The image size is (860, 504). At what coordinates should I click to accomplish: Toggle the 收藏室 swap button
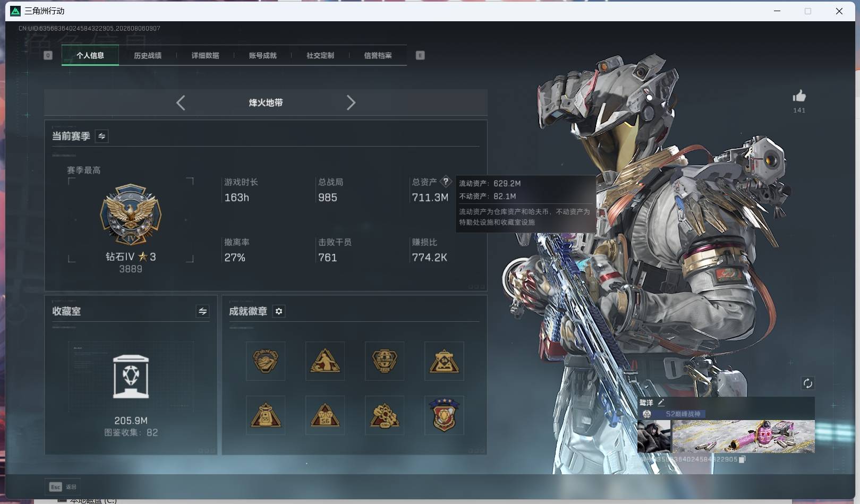(x=202, y=311)
